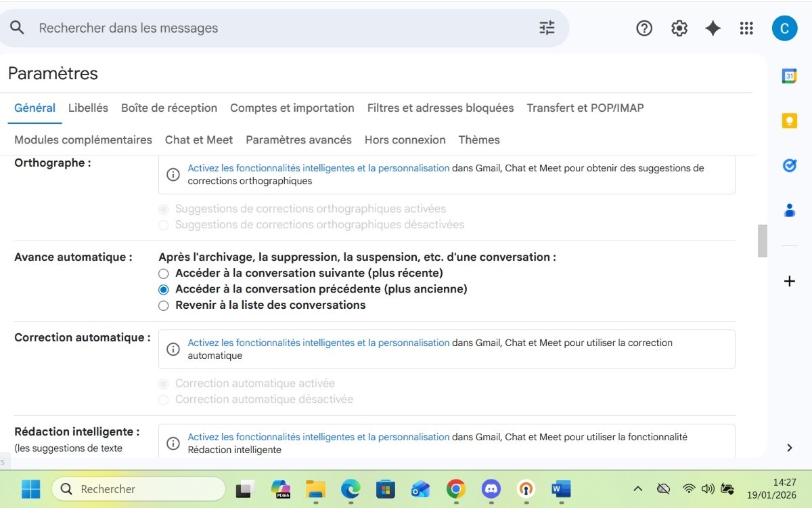This screenshot has width=812, height=508.
Task: Open Google Keep in the sidebar
Action: pyautogui.click(x=789, y=120)
